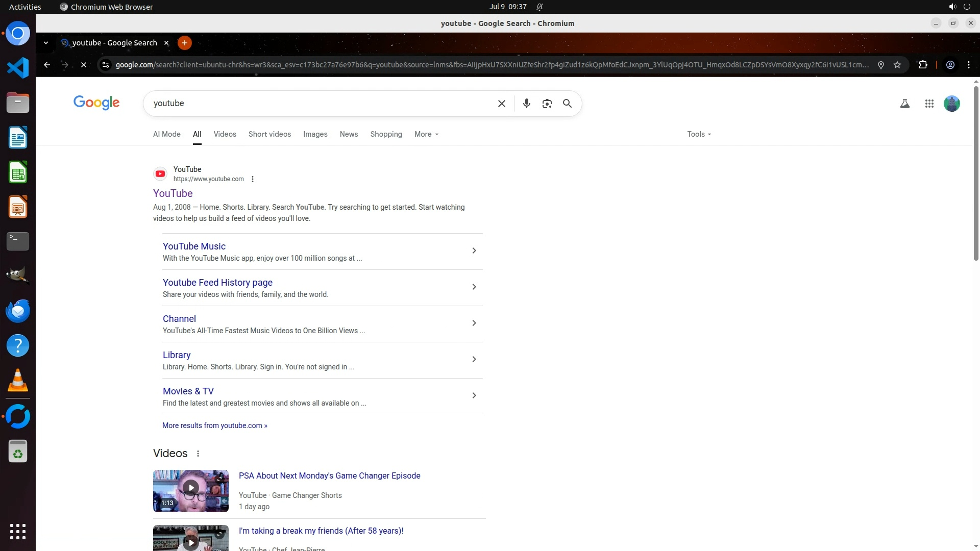The width and height of the screenshot is (980, 551).
Task: Switch to the Videos tab
Action: 225,134
